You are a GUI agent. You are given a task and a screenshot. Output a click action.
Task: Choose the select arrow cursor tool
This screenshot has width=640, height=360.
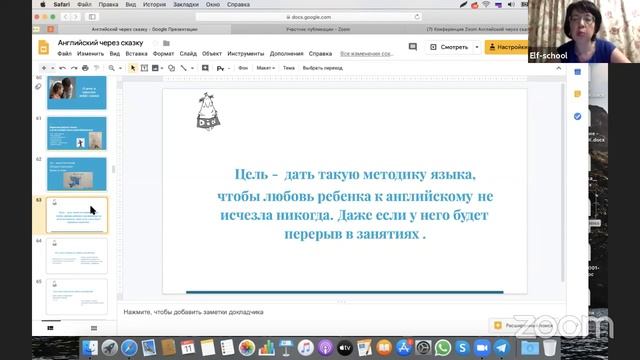point(133,68)
